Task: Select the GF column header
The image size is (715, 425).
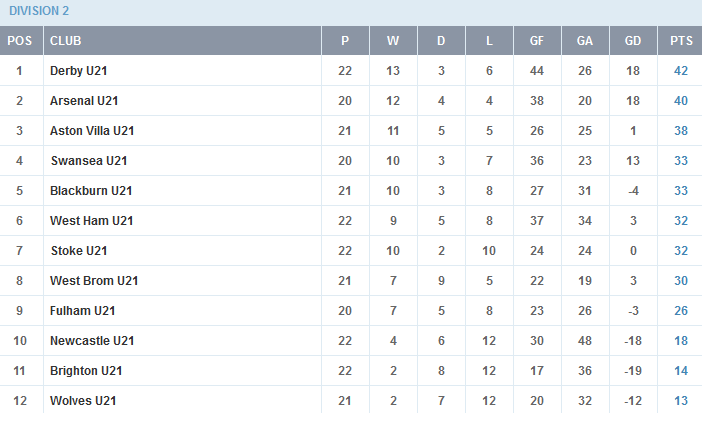Action: [537, 41]
